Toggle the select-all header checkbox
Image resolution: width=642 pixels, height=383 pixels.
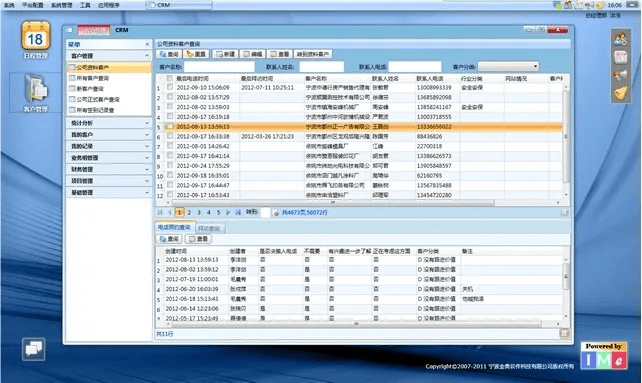[x=170, y=78]
